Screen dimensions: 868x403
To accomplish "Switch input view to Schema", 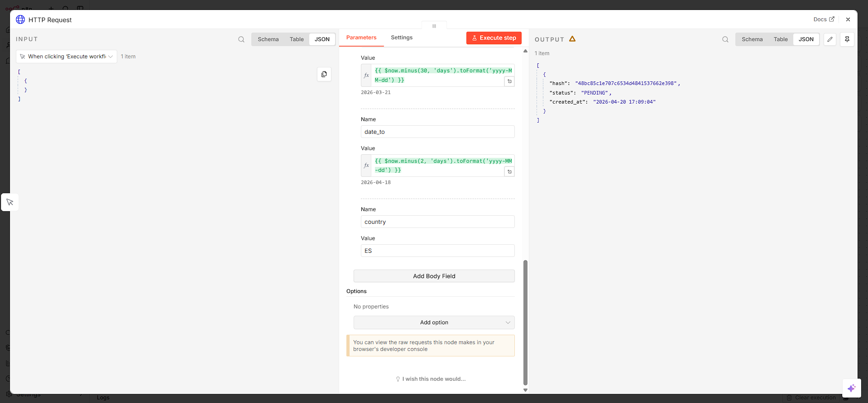I will point(268,39).
